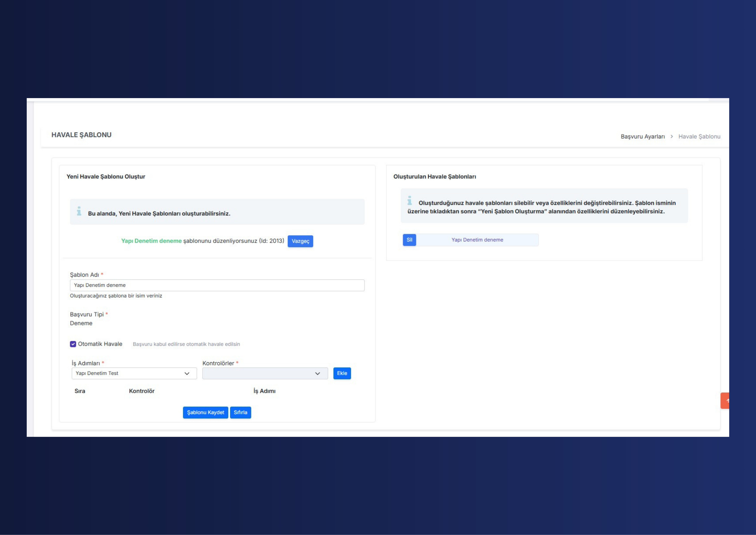Go to Başvuru Ayarları breadcrumb
The width and height of the screenshot is (756, 535).
tap(643, 136)
